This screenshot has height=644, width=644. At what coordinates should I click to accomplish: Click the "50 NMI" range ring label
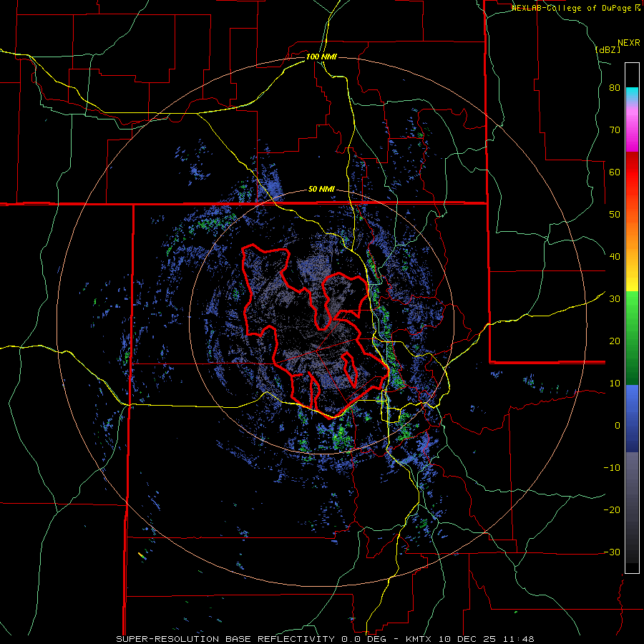321,190
